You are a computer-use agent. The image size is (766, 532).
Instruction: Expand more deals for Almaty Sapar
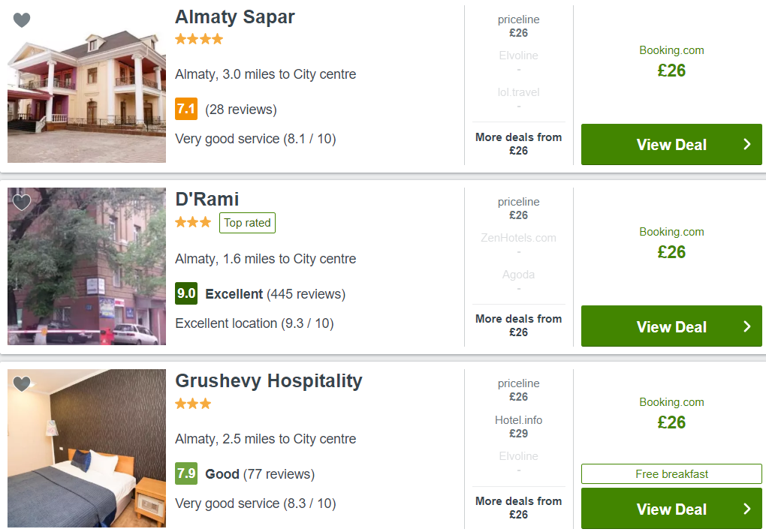point(518,143)
